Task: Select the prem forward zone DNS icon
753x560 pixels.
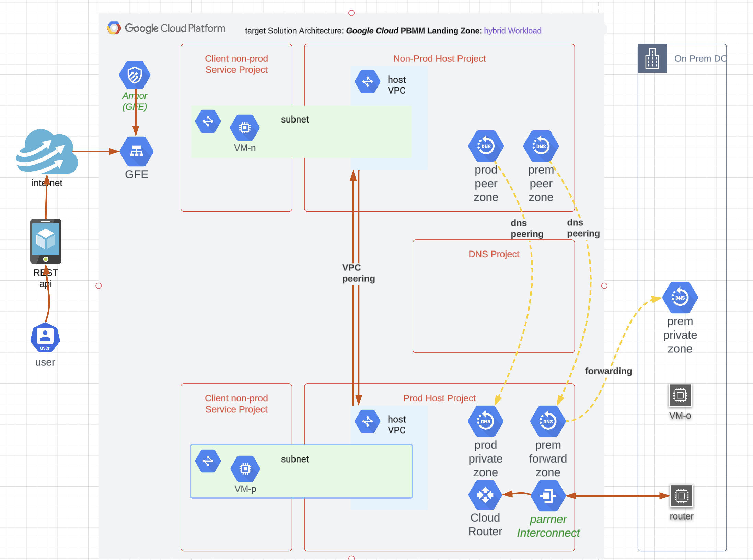Action: (547, 421)
